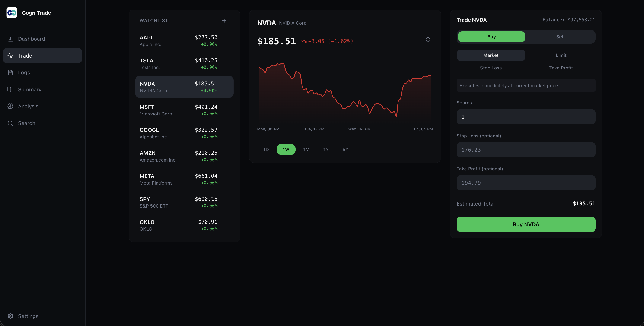The width and height of the screenshot is (644, 326).
Task: Choose the Take Profit order type
Action: coord(561,68)
